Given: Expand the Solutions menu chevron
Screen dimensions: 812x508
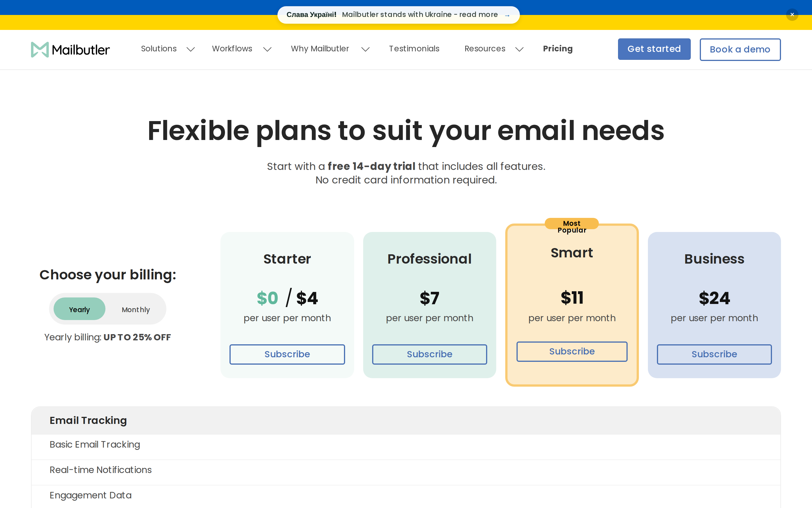Looking at the screenshot, I should [x=191, y=49].
